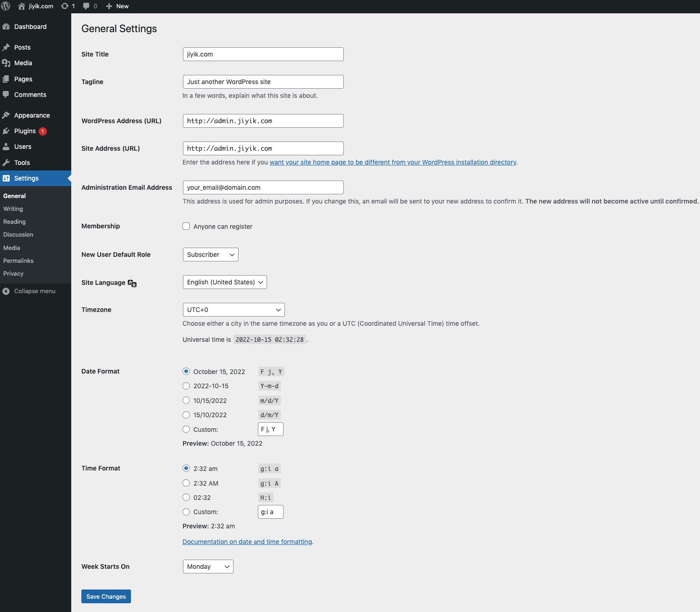700x612 pixels.
Task: Select the 02:32 24-hour time format
Action: (186, 497)
